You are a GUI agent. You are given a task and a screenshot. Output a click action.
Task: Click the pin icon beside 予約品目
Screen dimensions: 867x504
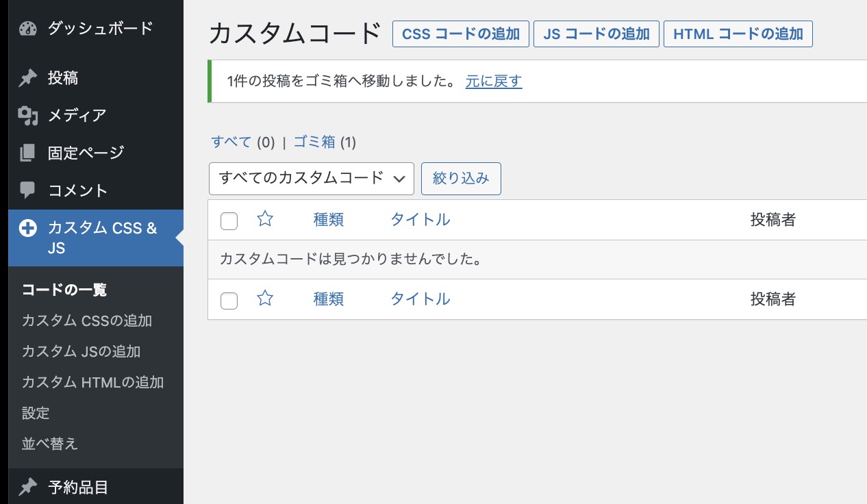[27, 488]
